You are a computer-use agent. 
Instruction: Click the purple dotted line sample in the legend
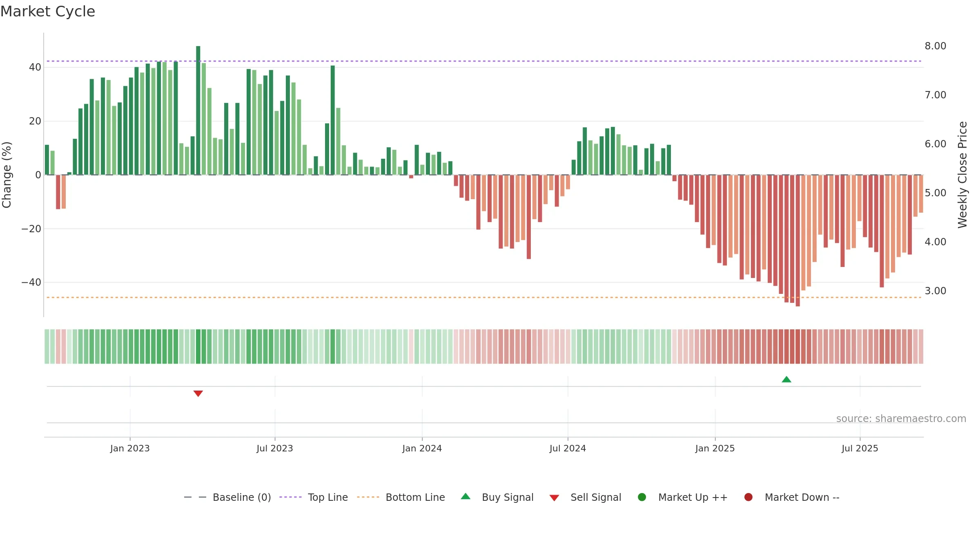point(290,497)
